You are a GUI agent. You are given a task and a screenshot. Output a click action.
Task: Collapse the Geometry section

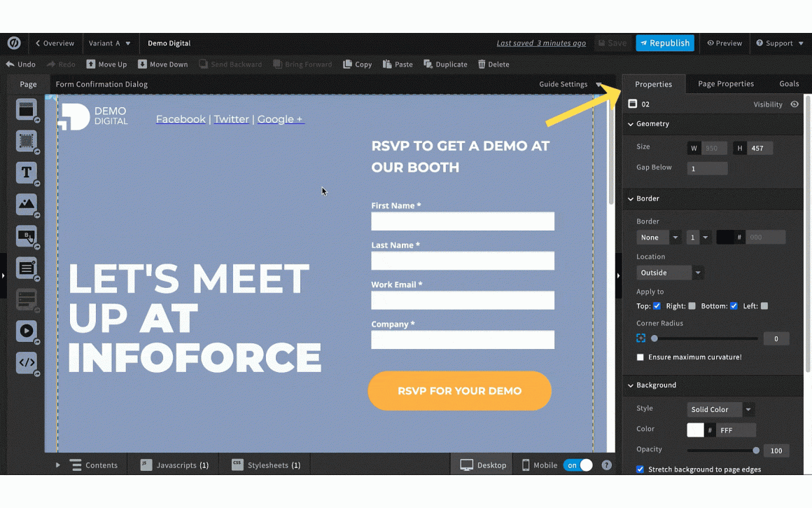652,124
